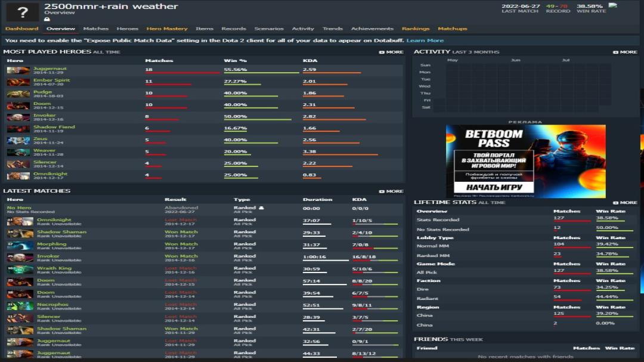Click the country flag icon at top right

(613, 5)
